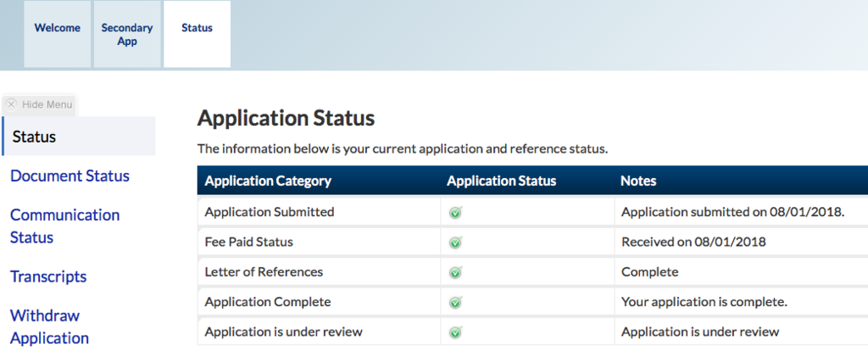Open the Transcripts sidebar link
Screen dimensions: 868x352
48,277
